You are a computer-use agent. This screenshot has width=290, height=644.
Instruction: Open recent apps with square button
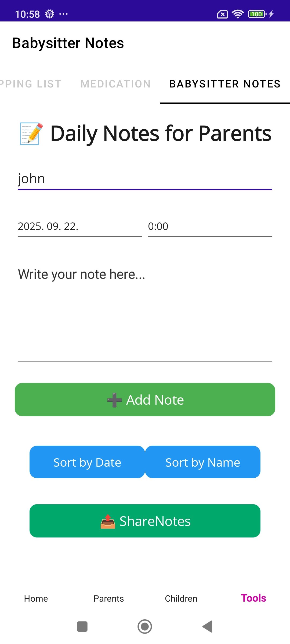click(x=82, y=627)
